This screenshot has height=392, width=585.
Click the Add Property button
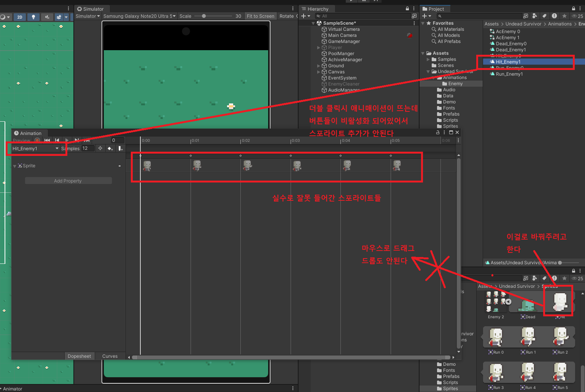pyautogui.click(x=68, y=181)
